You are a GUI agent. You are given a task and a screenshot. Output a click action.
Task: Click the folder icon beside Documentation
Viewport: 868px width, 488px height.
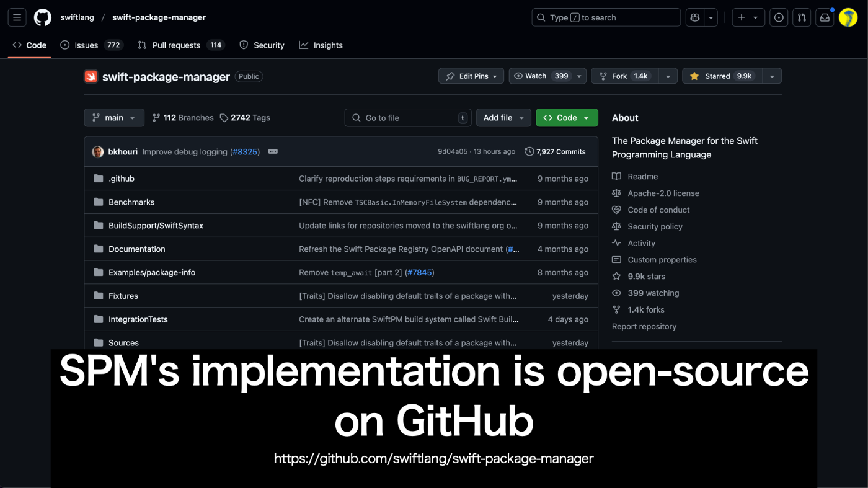[x=98, y=249]
